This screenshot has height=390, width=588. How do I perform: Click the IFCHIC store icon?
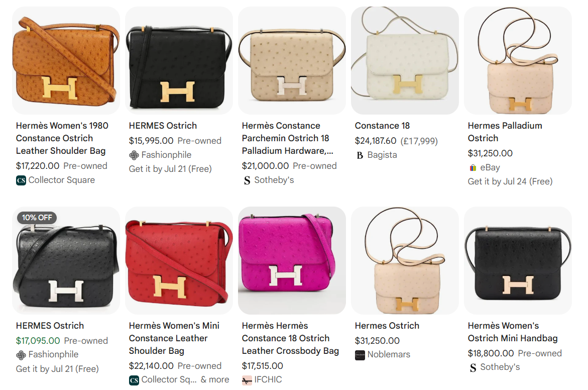tap(247, 380)
